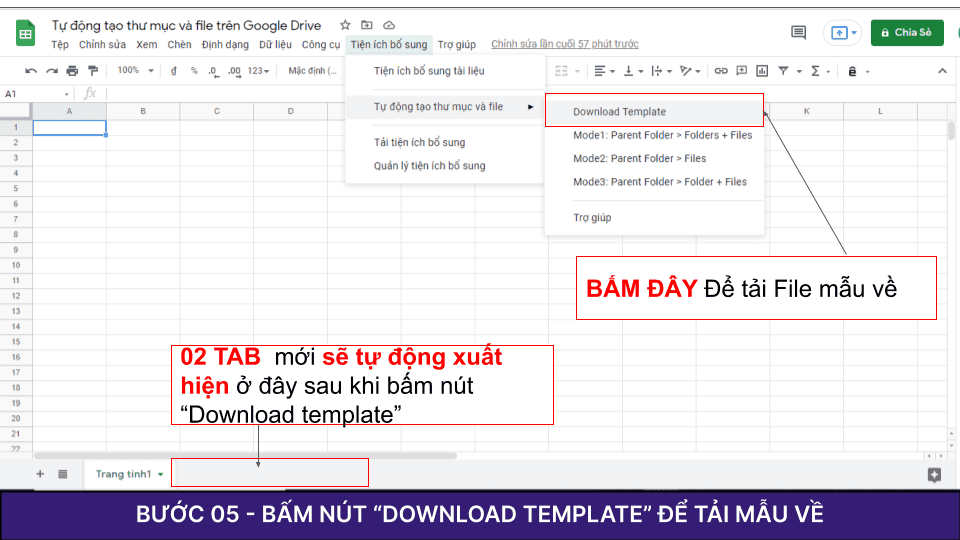Select Mode2: Parent Folder > Files

click(639, 158)
